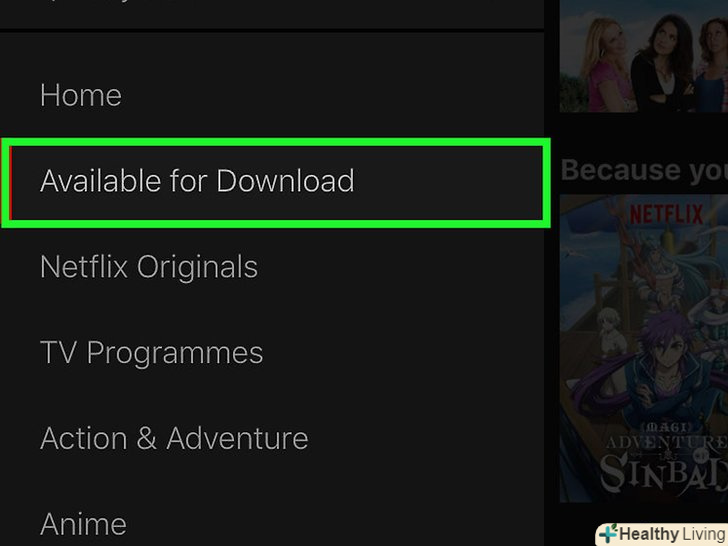Click the Healthy Living watermark text
Image resolution: width=728 pixels, height=546 pixels.
(x=672, y=534)
